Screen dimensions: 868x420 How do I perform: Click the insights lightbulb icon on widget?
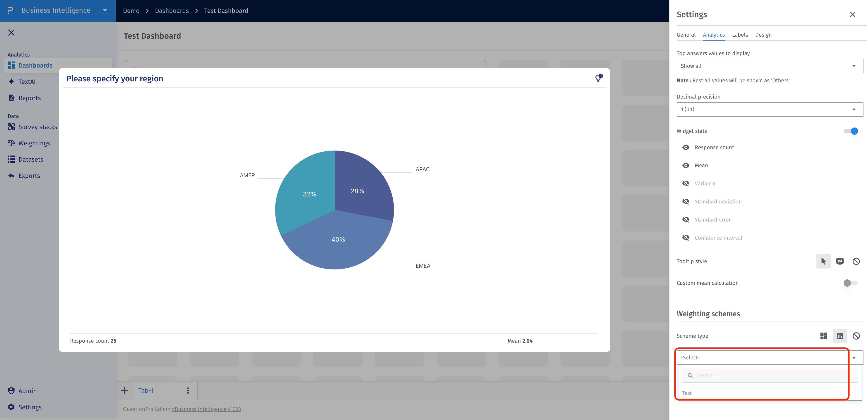598,78
